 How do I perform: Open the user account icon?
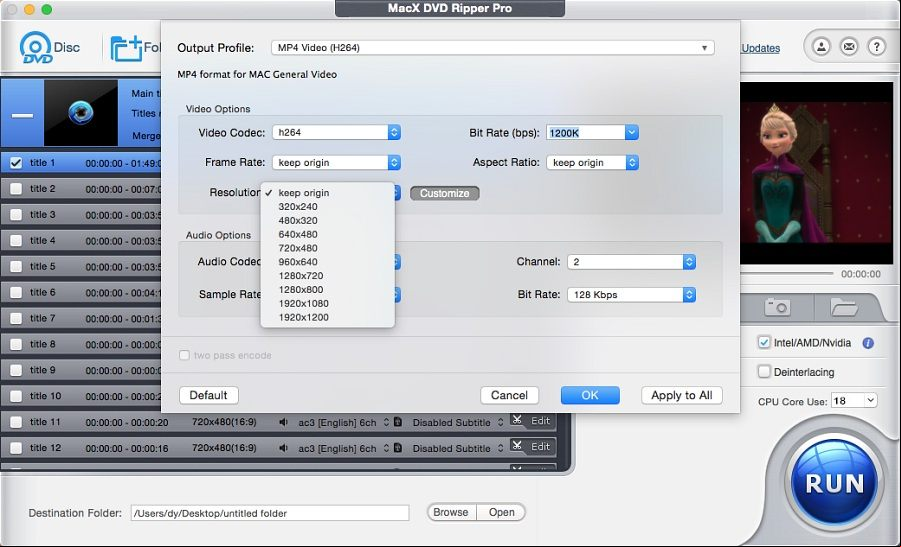click(822, 47)
